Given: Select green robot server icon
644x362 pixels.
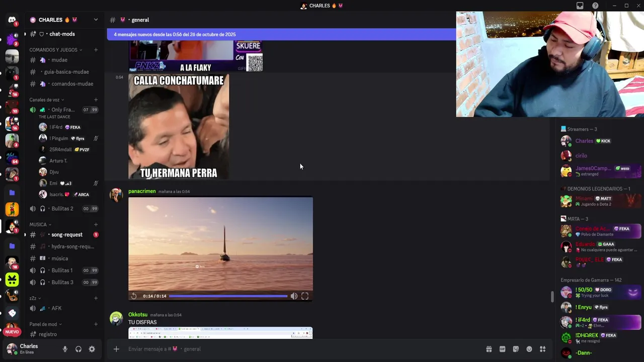Looking at the screenshot, I should (12, 280).
